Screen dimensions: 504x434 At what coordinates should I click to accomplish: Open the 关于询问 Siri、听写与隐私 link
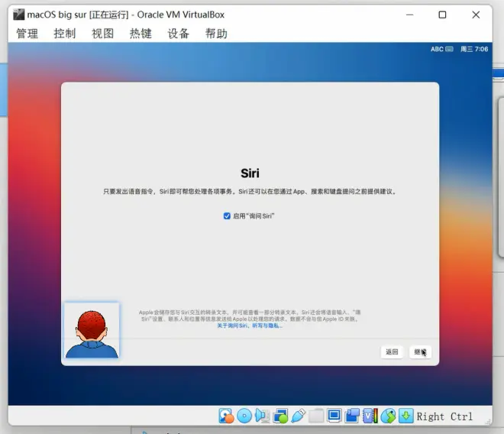[x=250, y=326]
